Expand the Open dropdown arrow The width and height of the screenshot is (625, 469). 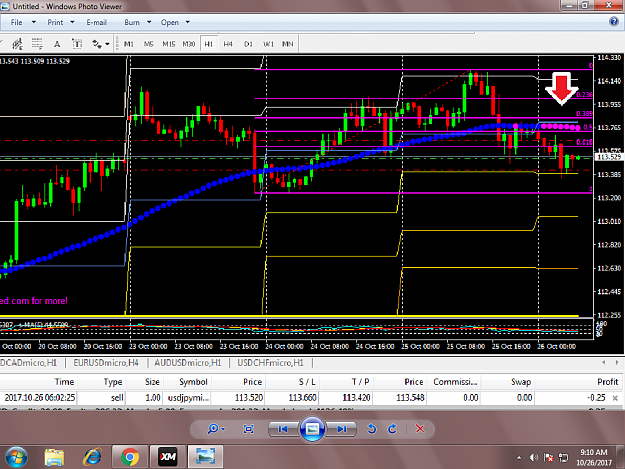pyautogui.click(x=187, y=22)
